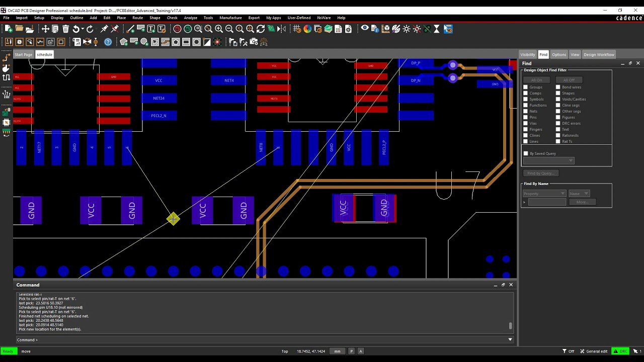Click the Undo arrow icon
Image resolution: width=644 pixels, height=362 pixels.
pyautogui.click(x=75, y=29)
